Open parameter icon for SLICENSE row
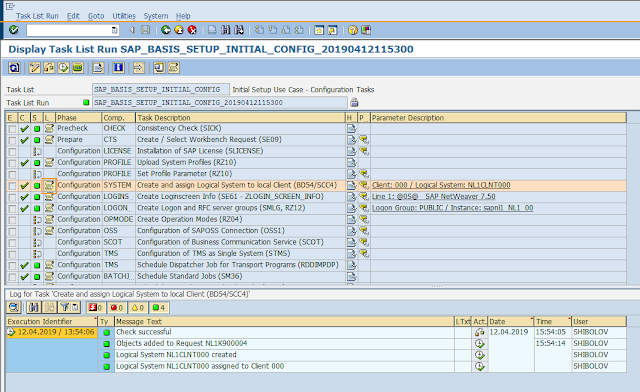The image size is (640, 392). 364,151
